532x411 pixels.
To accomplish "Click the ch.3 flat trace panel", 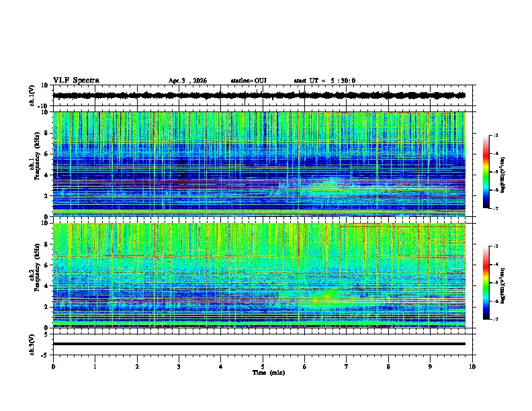I will point(263,345).
